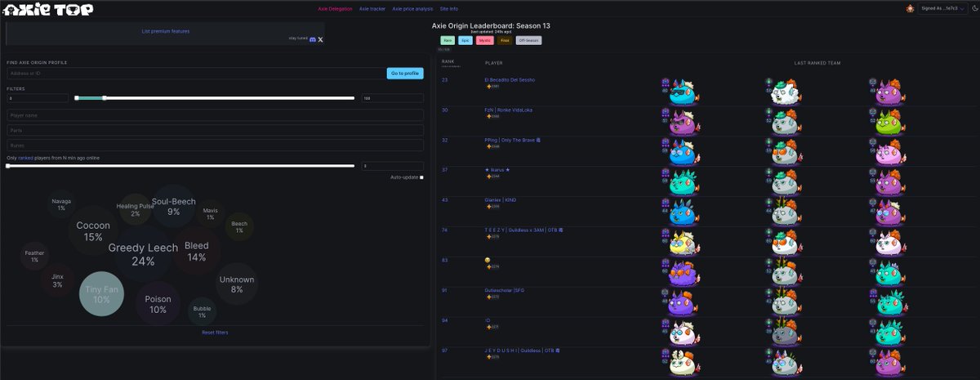Open player Gianlex | KIND profile
Screen dimensions: 980x380
click(501, 199)
